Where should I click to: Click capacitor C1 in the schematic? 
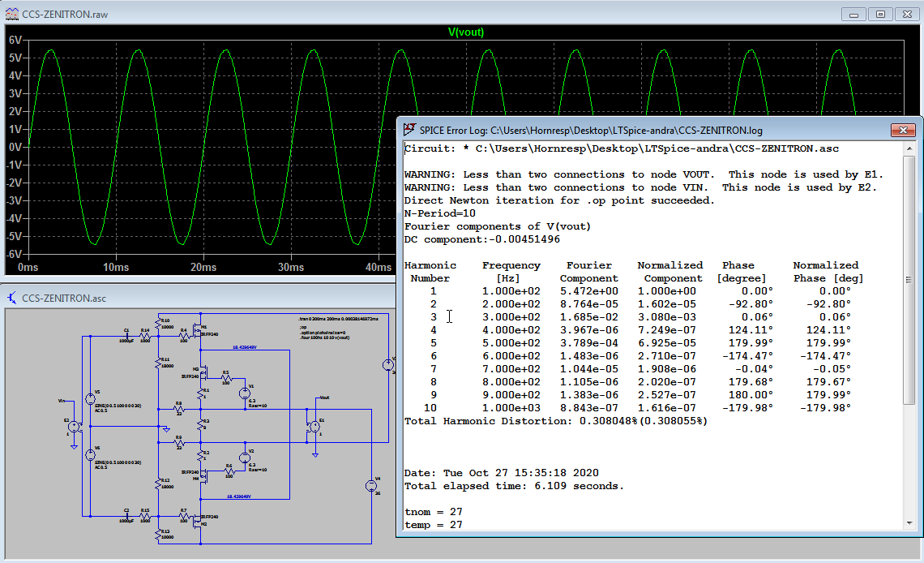pyautogui.click(x=126, y=337)
